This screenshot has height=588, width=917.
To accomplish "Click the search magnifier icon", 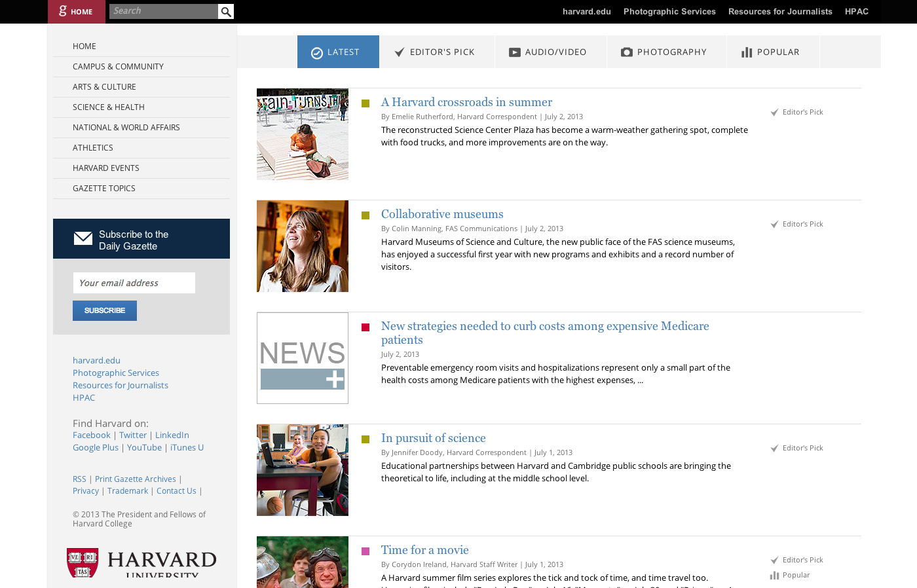I will [x=226, y=11].
